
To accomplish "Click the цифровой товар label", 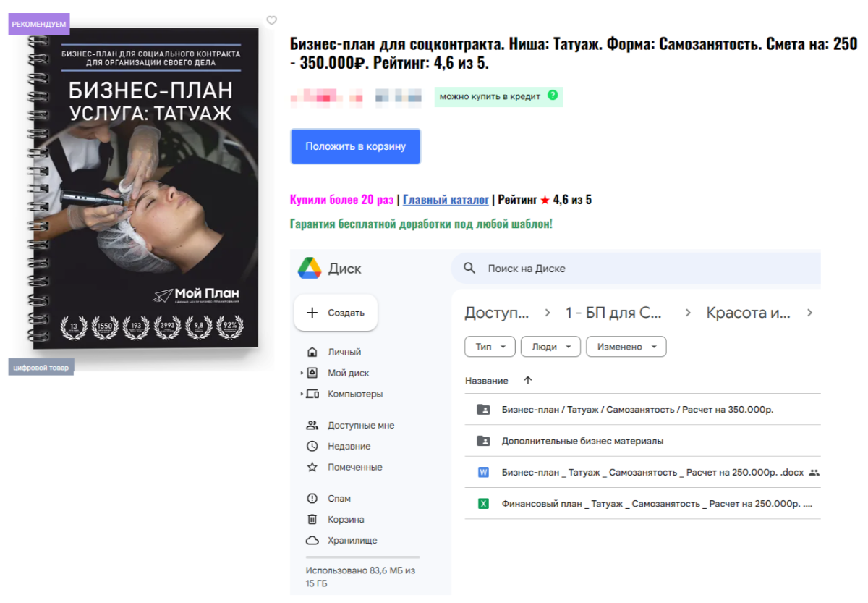I will pyautogui.click(x=41, y=368).
